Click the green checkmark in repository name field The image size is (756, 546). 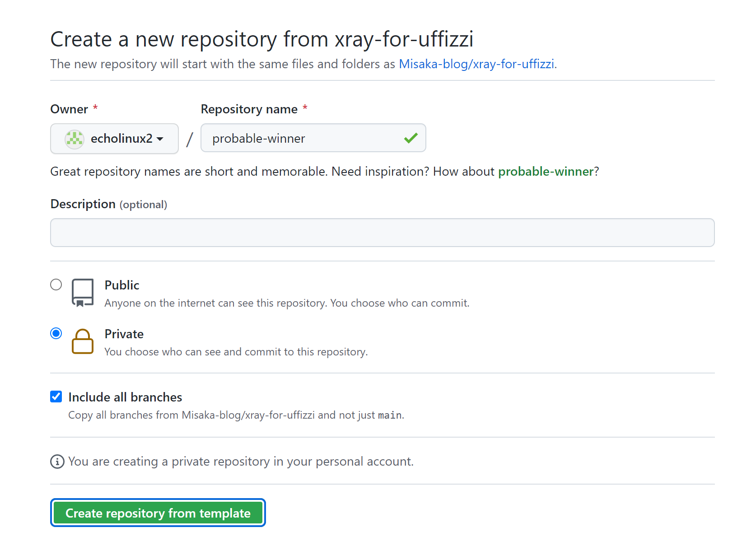pos(411,138)
